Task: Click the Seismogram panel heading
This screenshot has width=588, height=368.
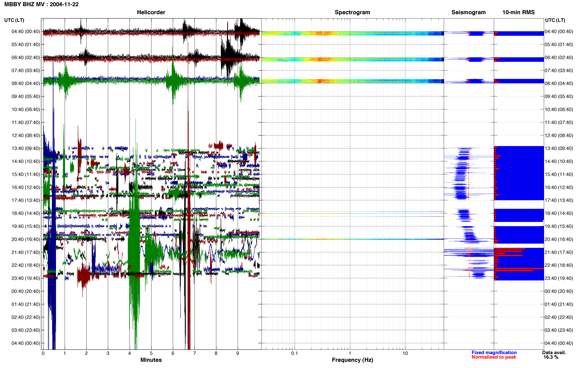Action: (x=468, y=12)
